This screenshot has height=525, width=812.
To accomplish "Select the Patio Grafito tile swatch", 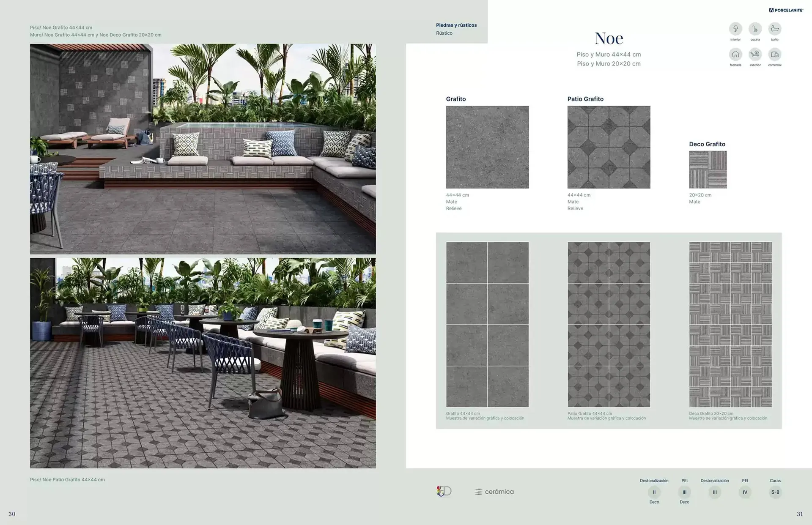I will point(609,147).
